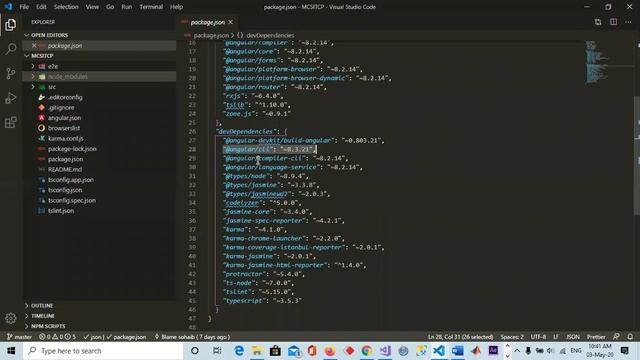
Task: Open the View menu
Action: [92, 7]
